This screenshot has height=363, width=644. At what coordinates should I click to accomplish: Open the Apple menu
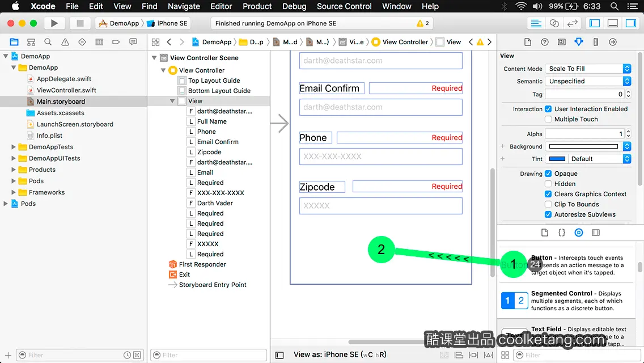[x=15, y=6]
